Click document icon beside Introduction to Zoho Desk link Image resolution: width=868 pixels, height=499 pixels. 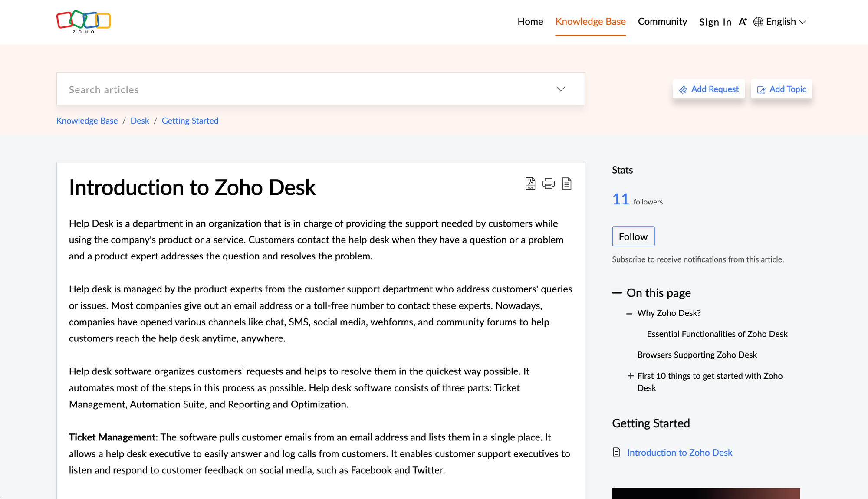point(617,452)
